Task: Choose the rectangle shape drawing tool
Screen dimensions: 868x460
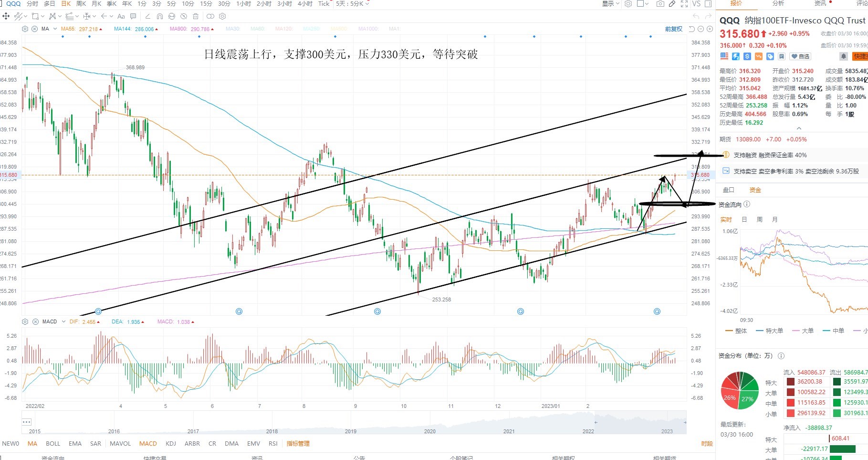Action: [x=35, y=16]
